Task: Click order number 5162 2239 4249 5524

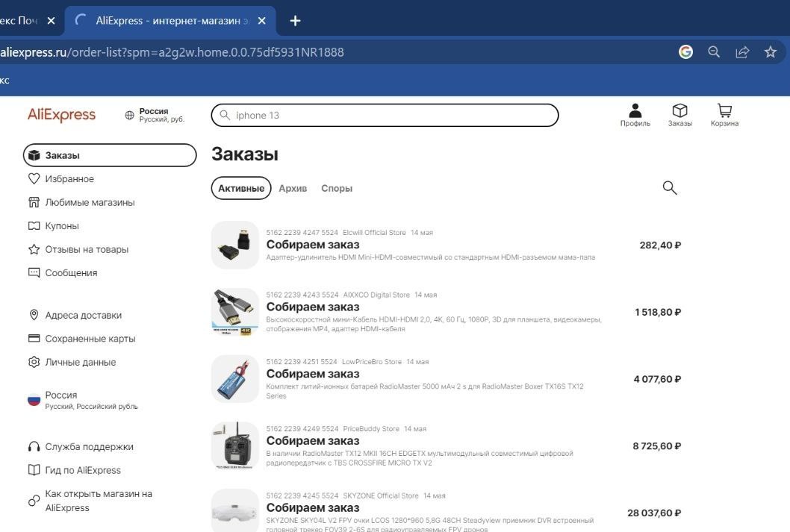Action: point(302,429)
